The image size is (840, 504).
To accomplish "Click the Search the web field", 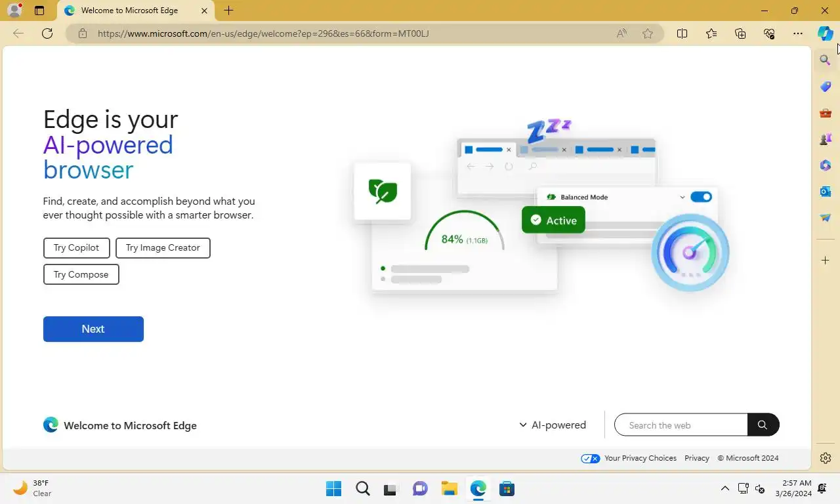I will coord(681,425).
